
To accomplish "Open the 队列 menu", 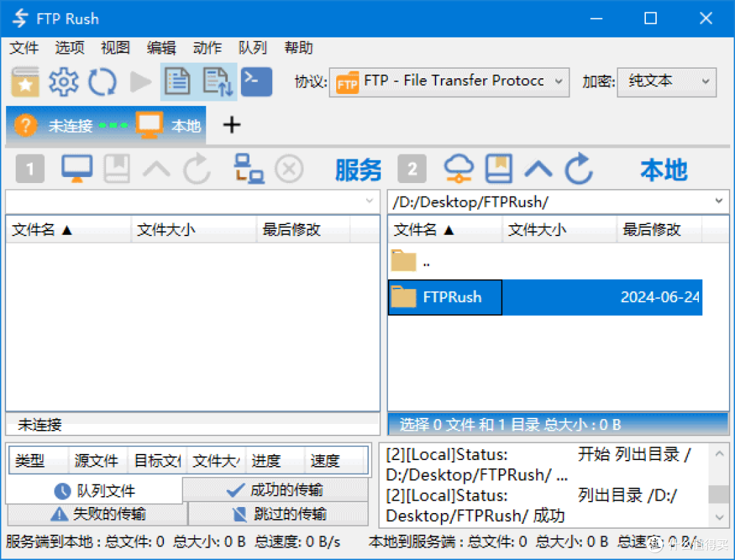I will (252, 48).
